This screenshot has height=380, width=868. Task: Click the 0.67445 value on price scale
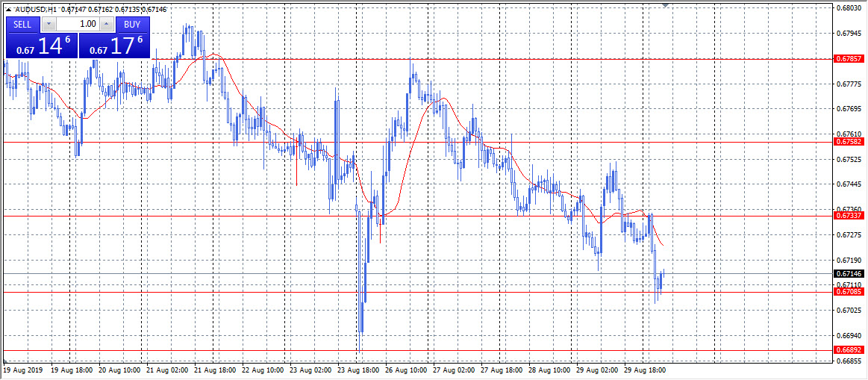click(x=849, y=184)
